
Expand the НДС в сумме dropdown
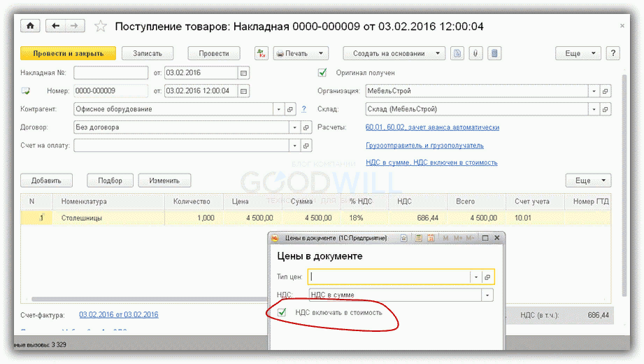click(x=487, y=295)
